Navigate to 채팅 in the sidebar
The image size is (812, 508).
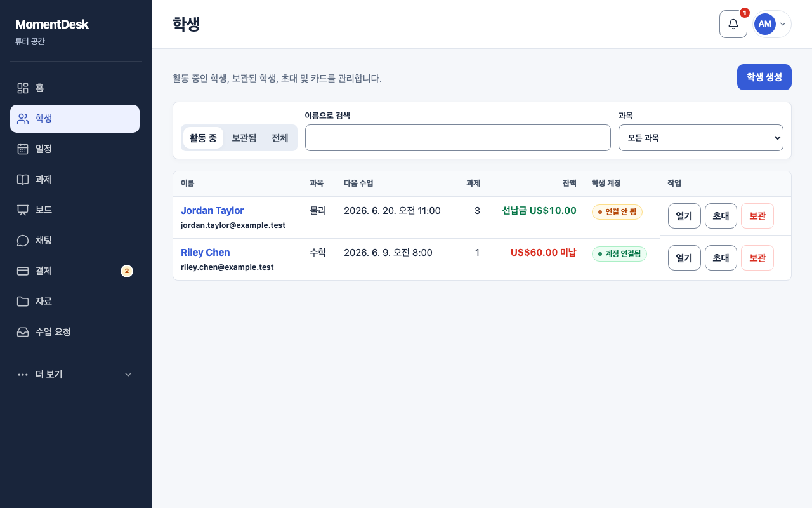tap(75, 241)
